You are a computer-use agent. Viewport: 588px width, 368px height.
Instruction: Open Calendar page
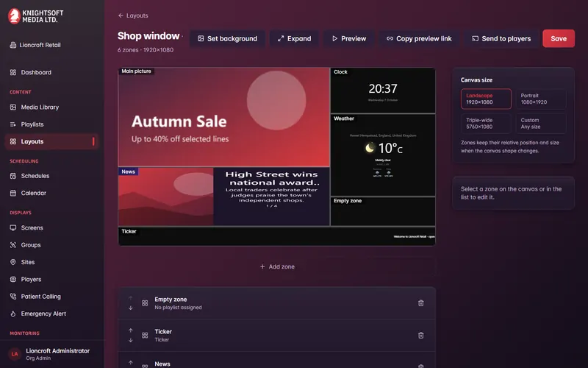pyautogui.click(x=33, y=193)
